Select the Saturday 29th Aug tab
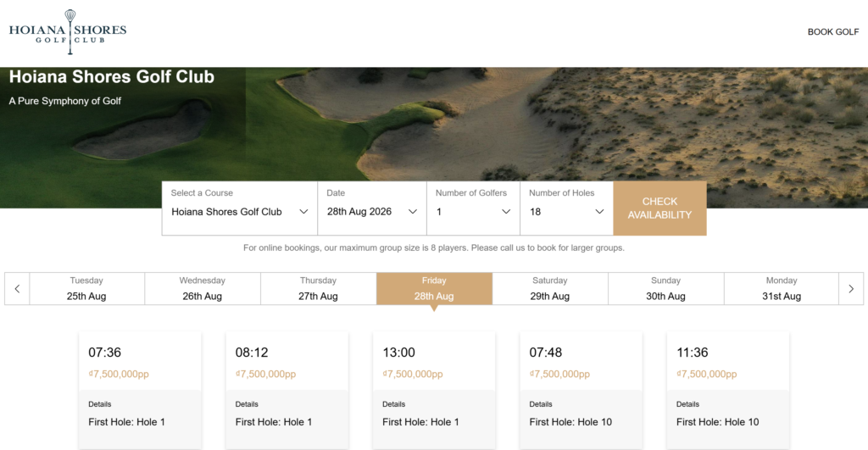This screenshot has height=450, width=868. point(549,288)
